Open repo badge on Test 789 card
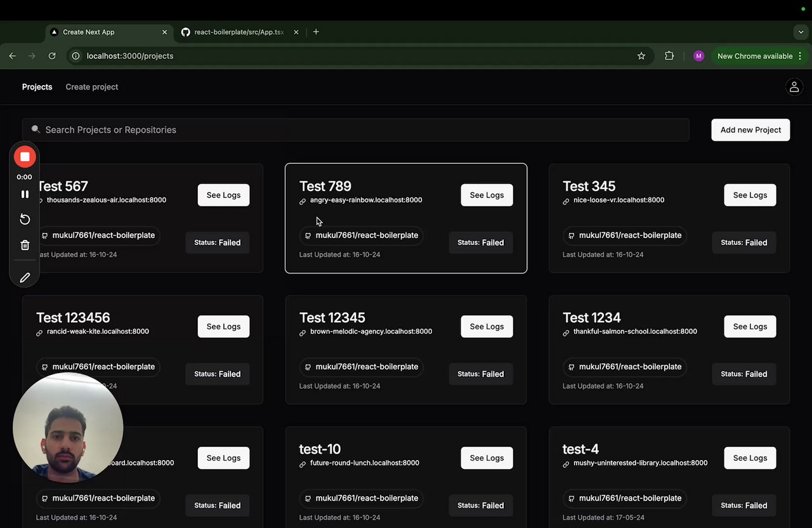Image resolution: width=812 pixels, height=528 pixels. [361, 235]
